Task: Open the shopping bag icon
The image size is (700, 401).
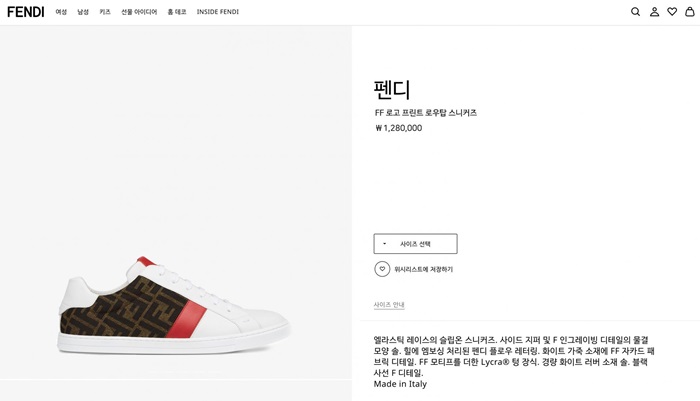Action: coord(689,12)
